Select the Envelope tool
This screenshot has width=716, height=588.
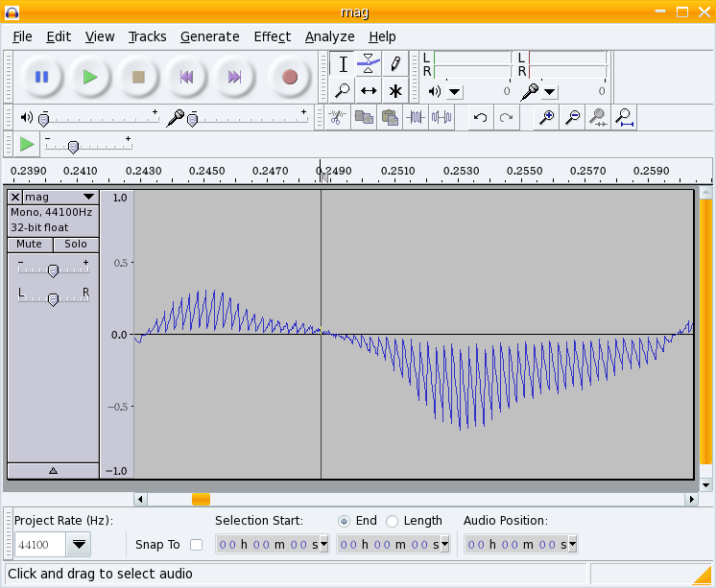369,64
